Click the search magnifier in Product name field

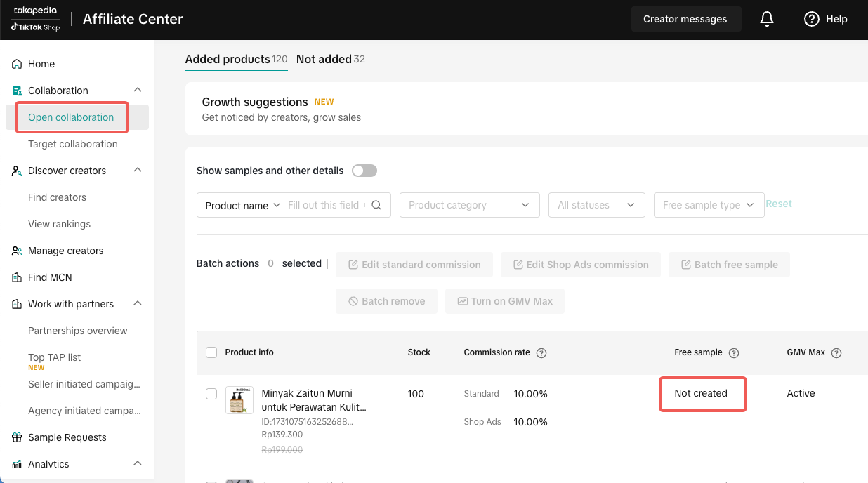tap(376, 205)
